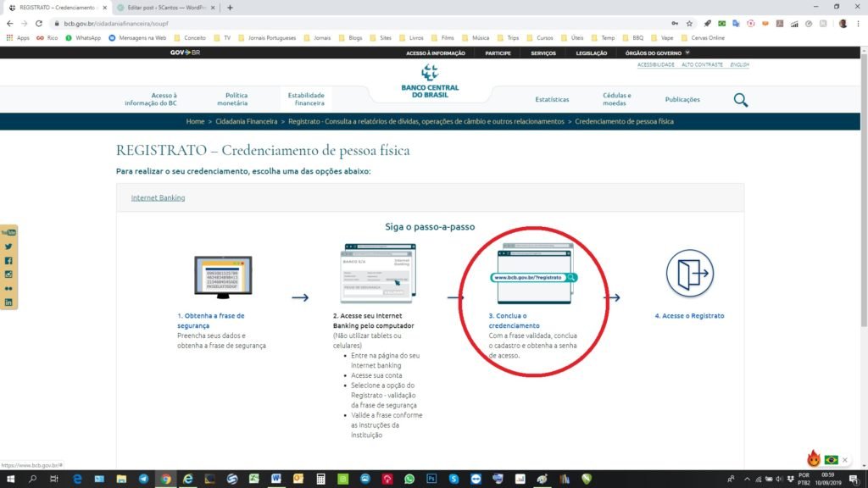
Task: Click the ENGLISH language link
Action: click(x=739, y=64)
